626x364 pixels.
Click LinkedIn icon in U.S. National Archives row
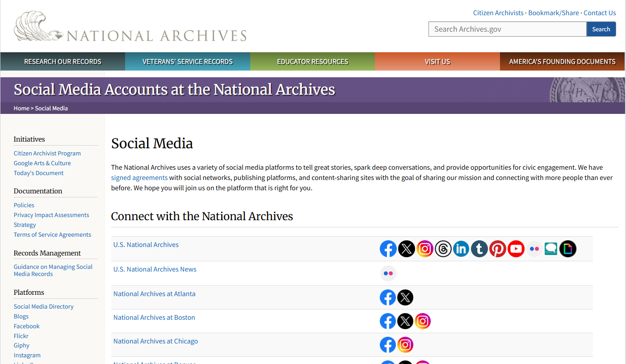[x=461, y=249]
